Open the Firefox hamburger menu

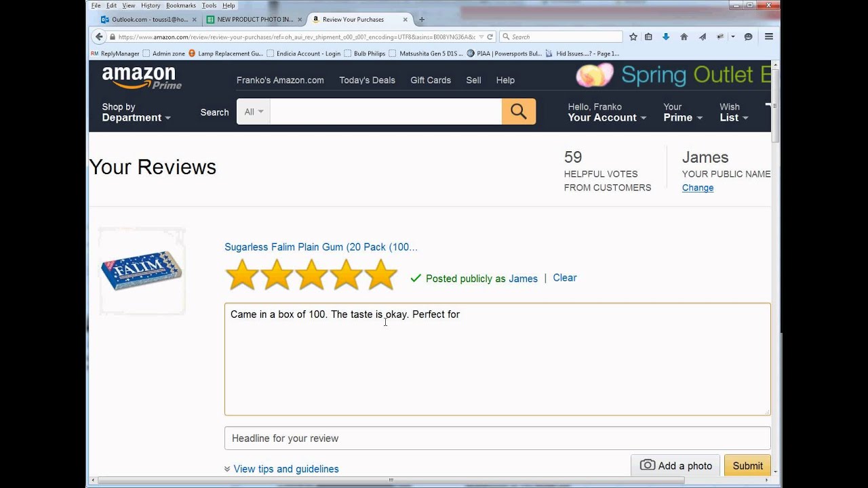click(768, 37)
